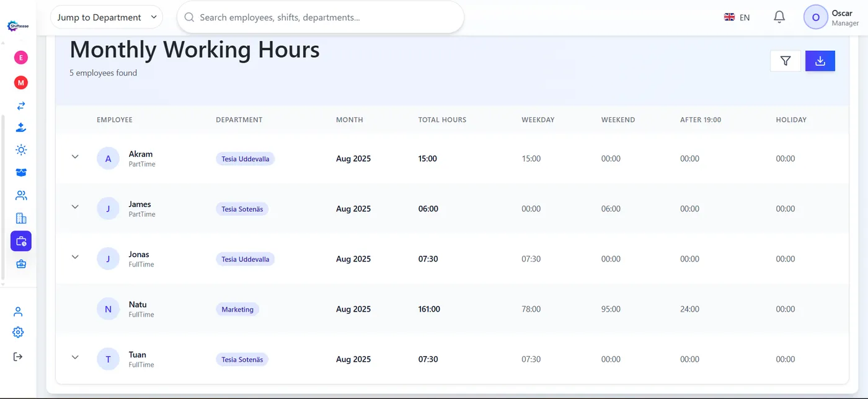
Task: Click Akram's Tesia Uddevalla department tag
Action: click(x=246, y=159)
